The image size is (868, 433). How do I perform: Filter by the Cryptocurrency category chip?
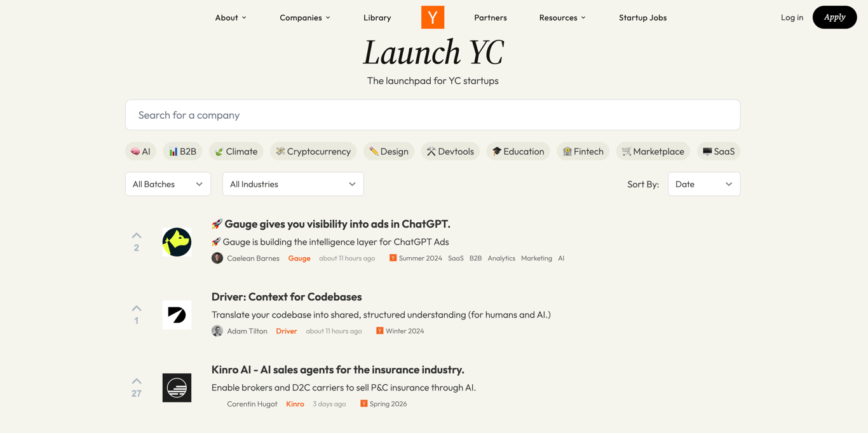coord(313,151)
